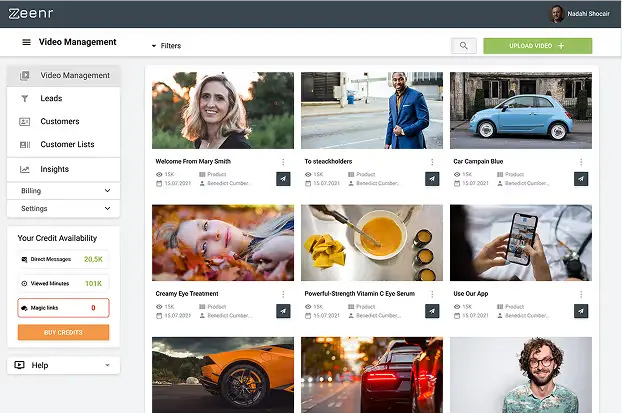
Task: Click the Video Management page heading
Action: (78, 42)
